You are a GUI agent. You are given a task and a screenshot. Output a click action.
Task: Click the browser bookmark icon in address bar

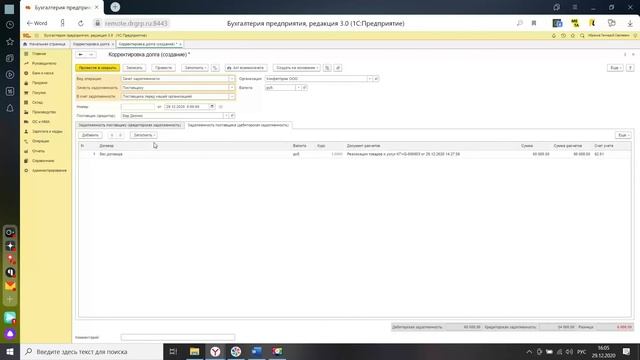click(x=533, y=23)
